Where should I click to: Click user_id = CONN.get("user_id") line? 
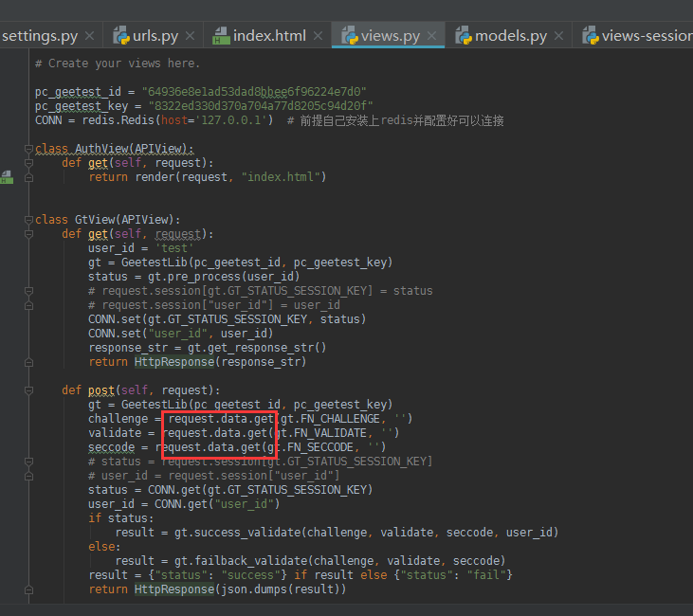pyautogui.click(x=184, y=504)
